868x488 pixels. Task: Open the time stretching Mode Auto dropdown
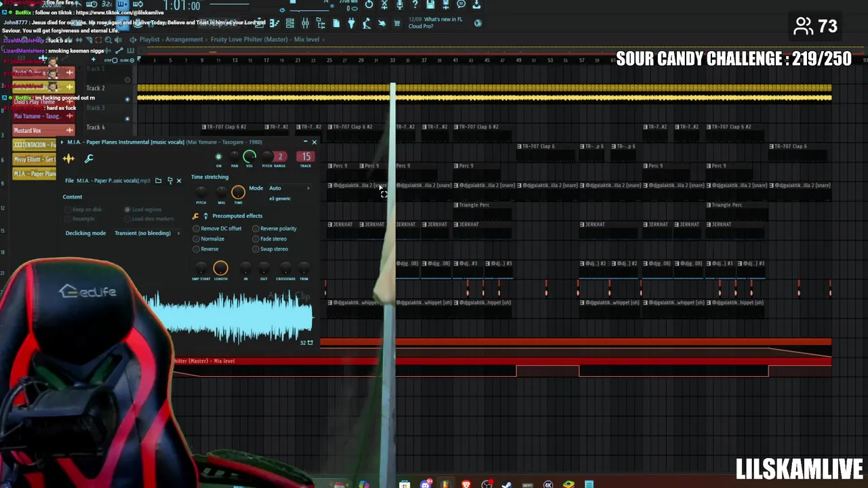289,188
